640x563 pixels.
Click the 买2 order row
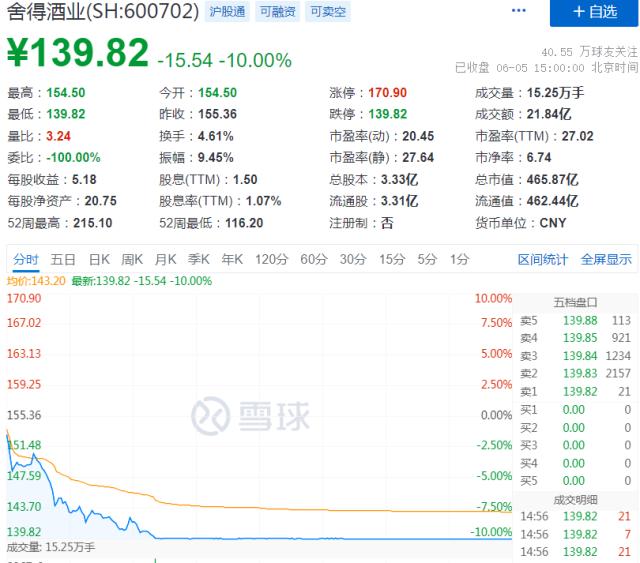[575, 428]
